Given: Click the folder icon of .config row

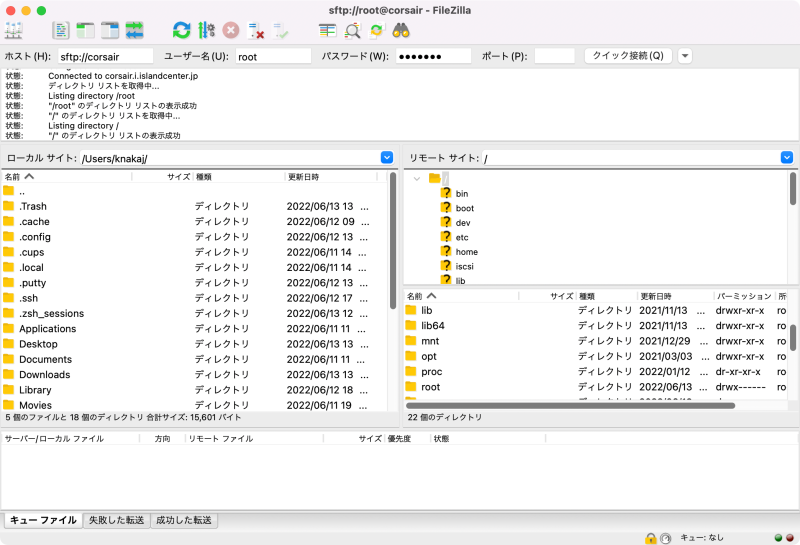Looking at the screenshot, I should point(8,237).
